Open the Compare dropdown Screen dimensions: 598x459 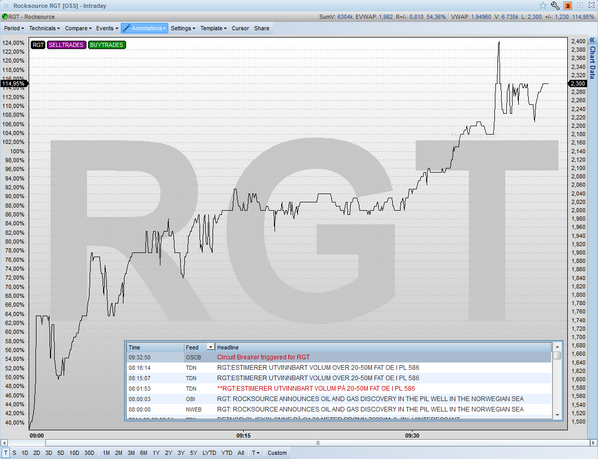[78, 28]
